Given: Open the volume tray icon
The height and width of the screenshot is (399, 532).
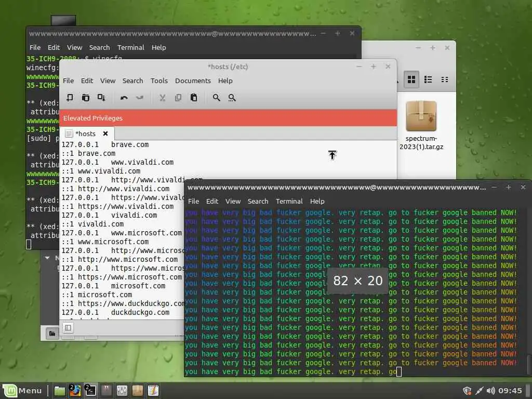Looking at the screenshot, I should pyautogui.click(x=490, y=391).
